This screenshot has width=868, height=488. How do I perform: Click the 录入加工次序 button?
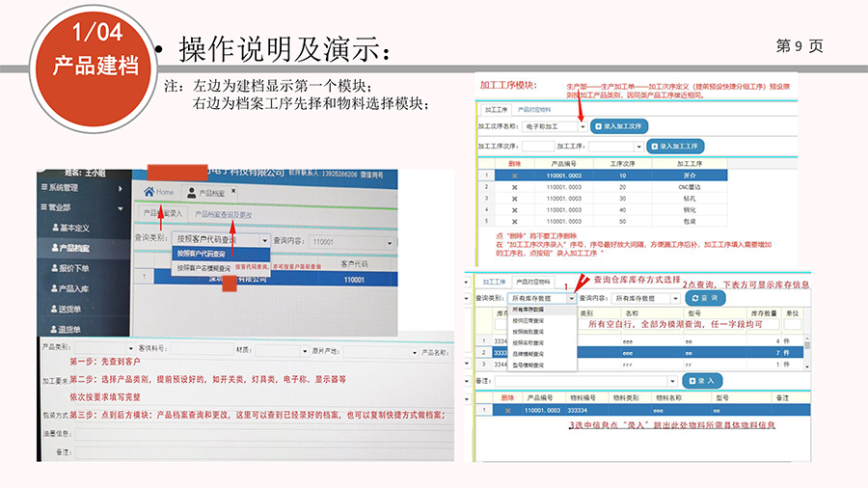coord(619,126)
